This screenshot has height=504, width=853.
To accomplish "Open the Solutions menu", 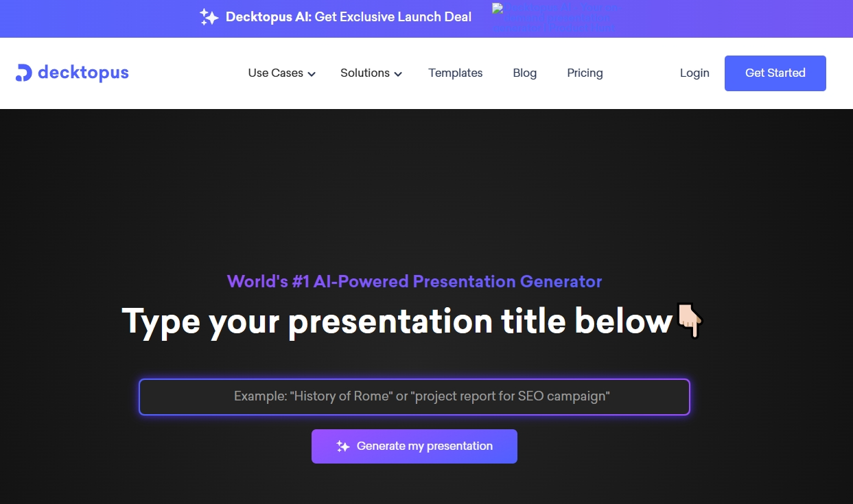I will (364, 73).
